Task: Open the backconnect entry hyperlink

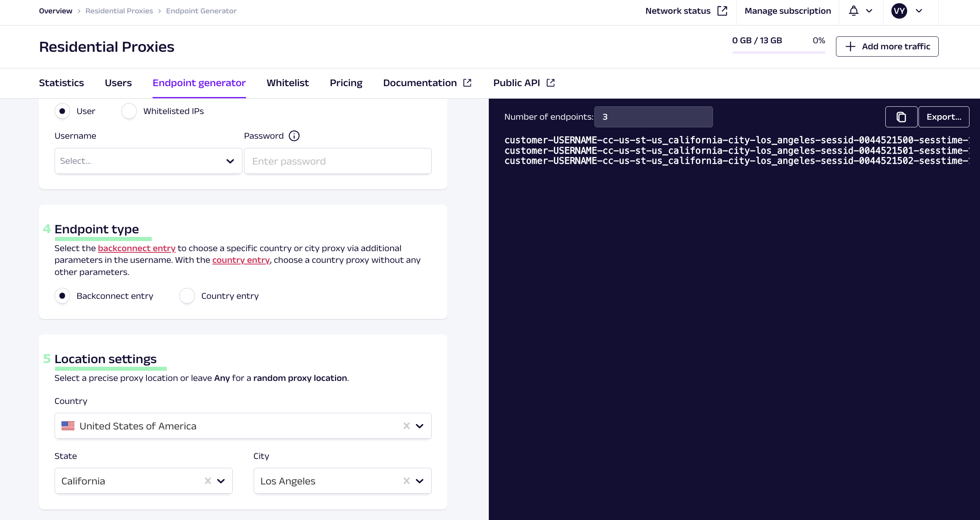Action: pyautogui.click(x=136, y=248)
